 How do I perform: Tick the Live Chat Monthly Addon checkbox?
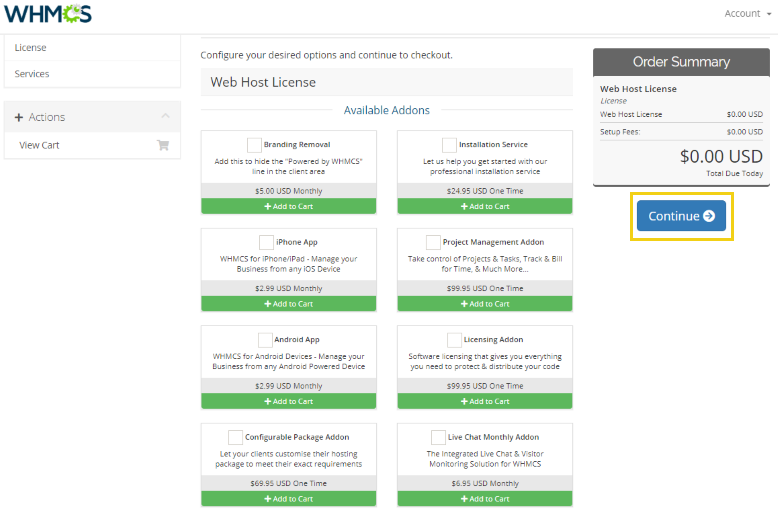[438, 437]
